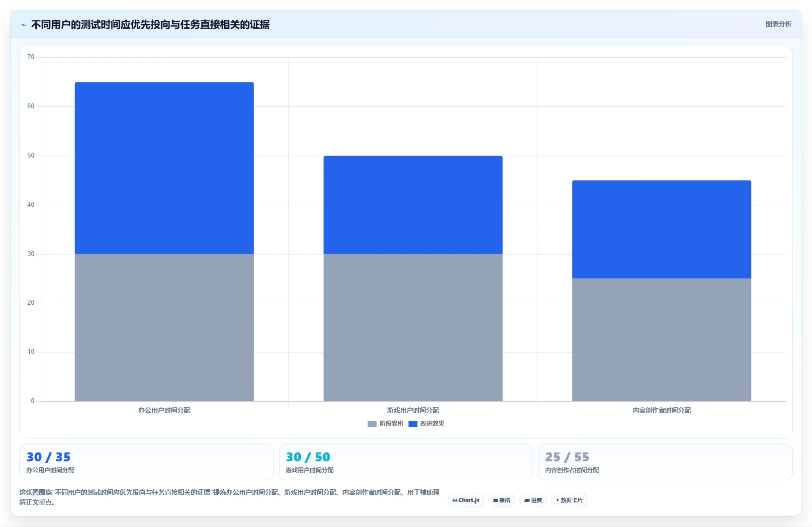Click the y-axis tick label 20

[31, 303]
